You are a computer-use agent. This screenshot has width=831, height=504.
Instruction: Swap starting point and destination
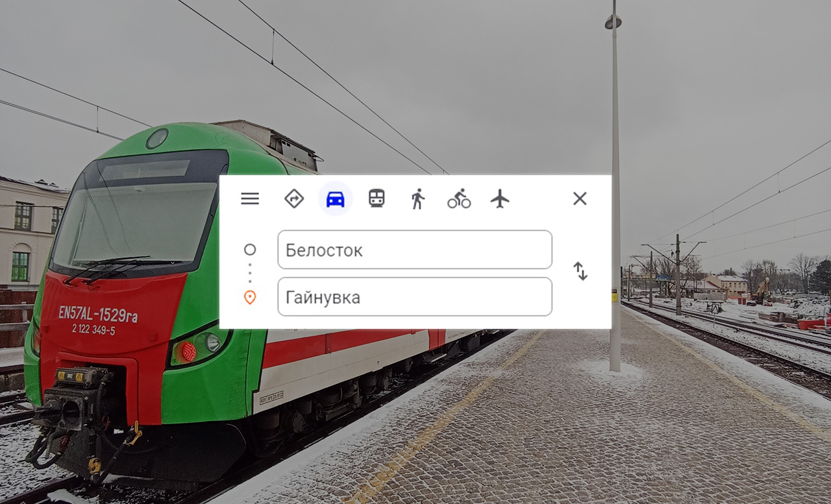click(580, 271)
